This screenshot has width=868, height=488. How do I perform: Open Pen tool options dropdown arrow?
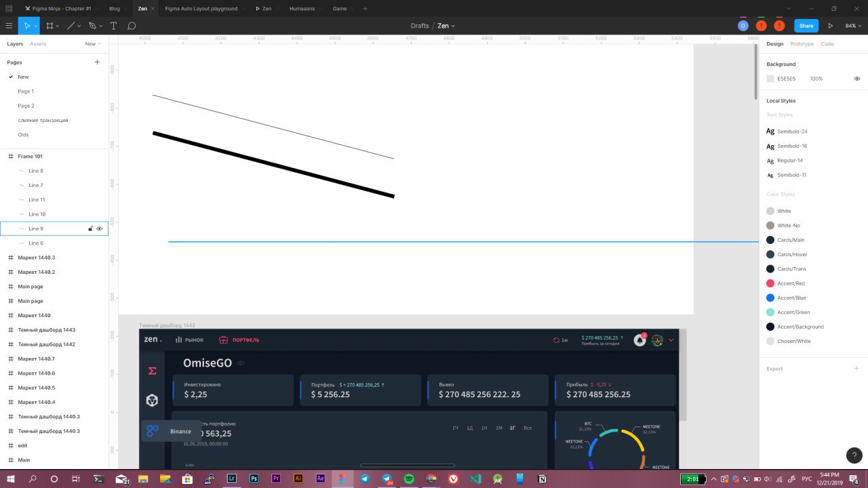[100, 26]
